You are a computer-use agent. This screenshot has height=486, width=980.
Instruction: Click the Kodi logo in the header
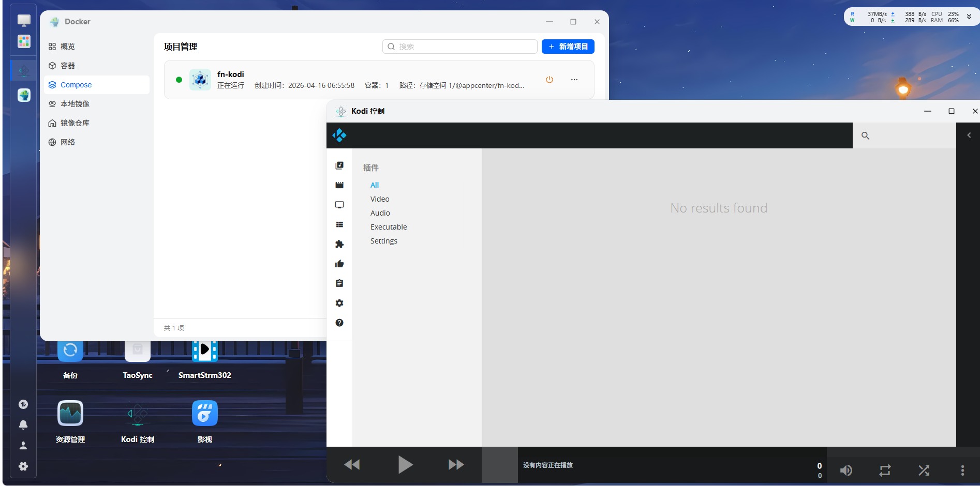coord(339,135)
